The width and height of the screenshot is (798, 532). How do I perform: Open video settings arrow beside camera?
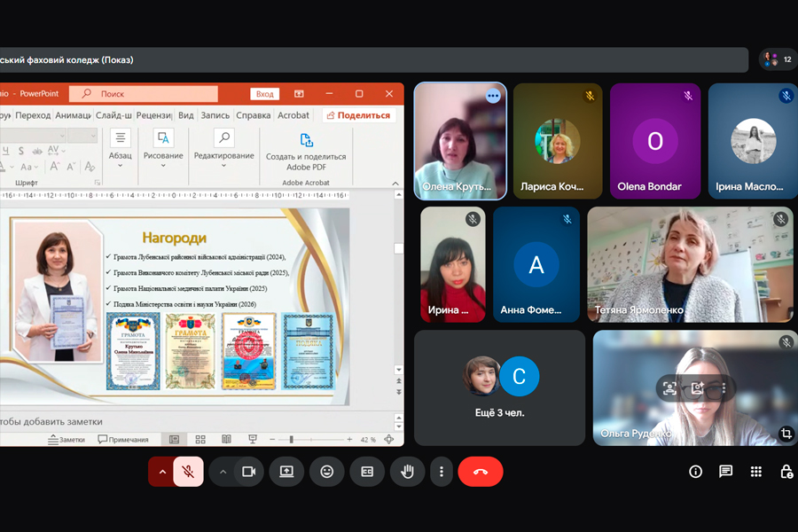point(223,472)
